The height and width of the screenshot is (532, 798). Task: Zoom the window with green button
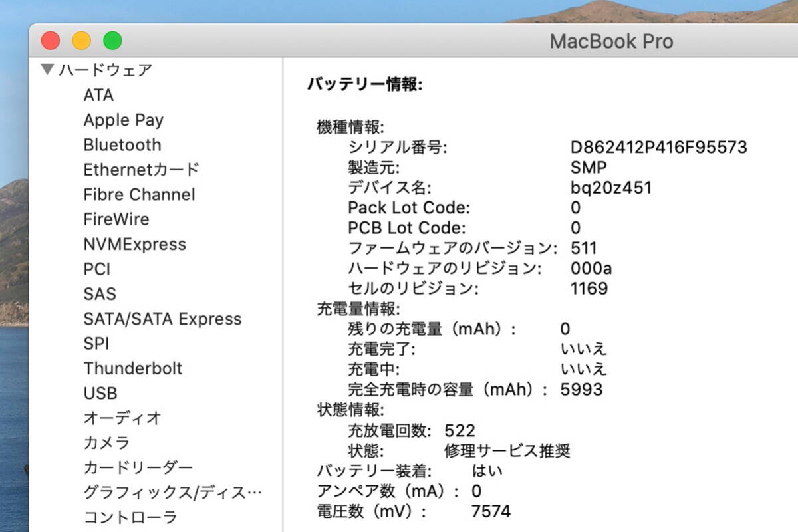point(112,41)
